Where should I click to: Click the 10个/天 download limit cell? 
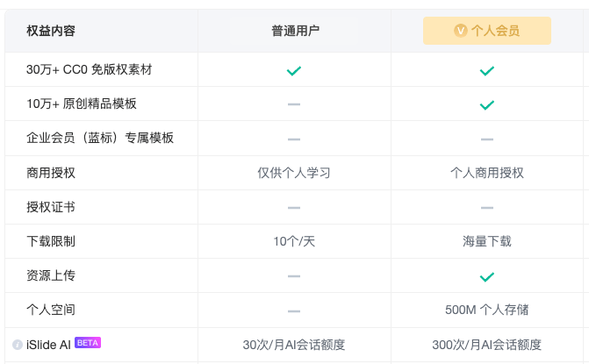tap(294, 241)
